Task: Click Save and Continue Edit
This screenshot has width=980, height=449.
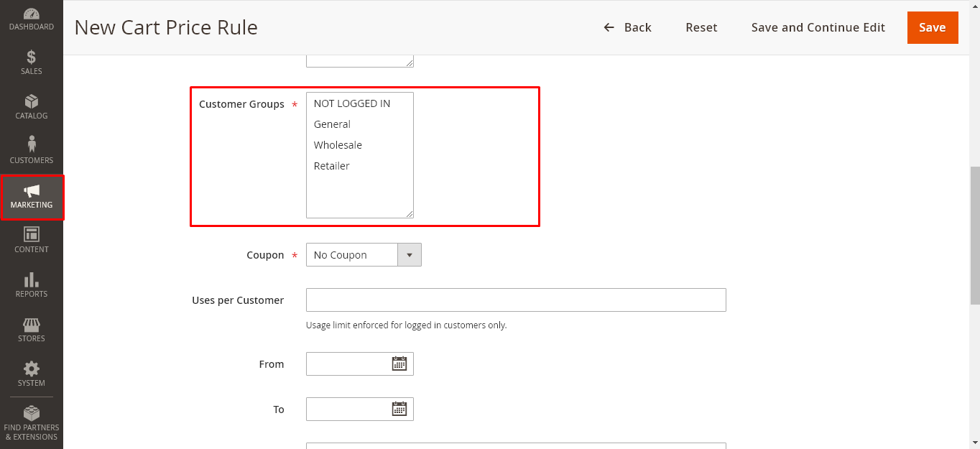Action: coord(818,27)
